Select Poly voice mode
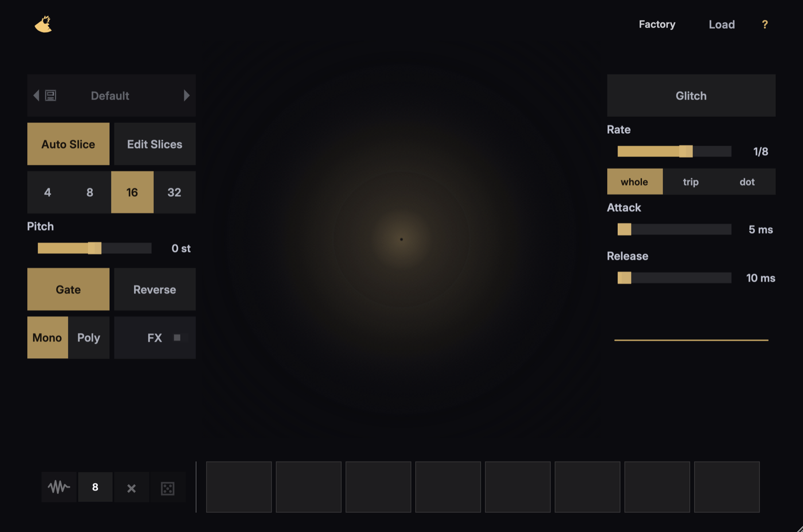Viewport: 803px width, 532px height. pyautogui.click(x=89, y=337)
